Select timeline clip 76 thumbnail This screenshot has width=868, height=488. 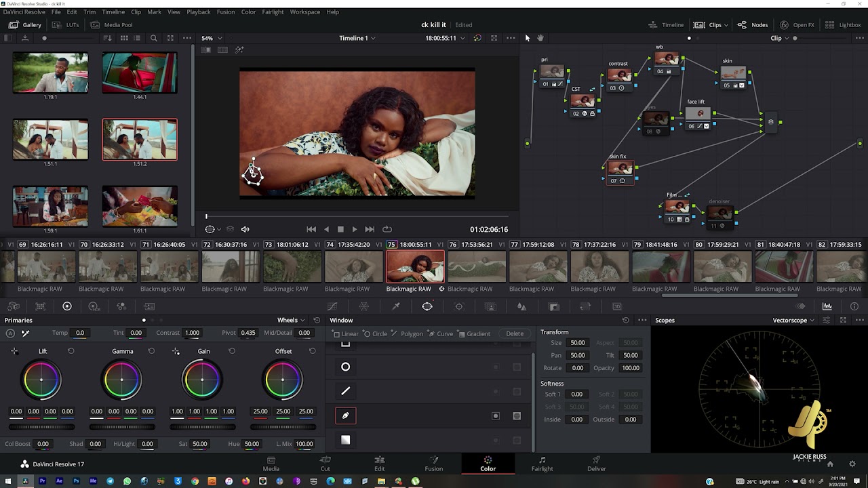[477, 266]
